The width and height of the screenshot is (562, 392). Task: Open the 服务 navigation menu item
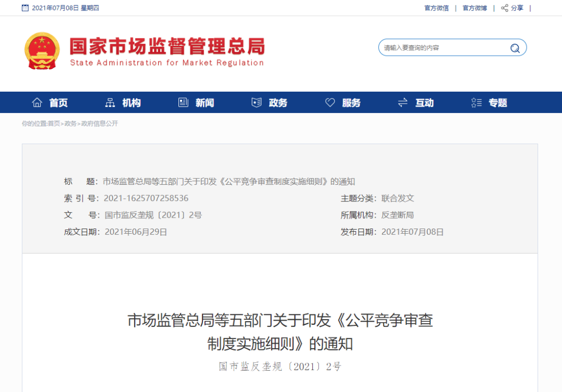tap(351, 103)
